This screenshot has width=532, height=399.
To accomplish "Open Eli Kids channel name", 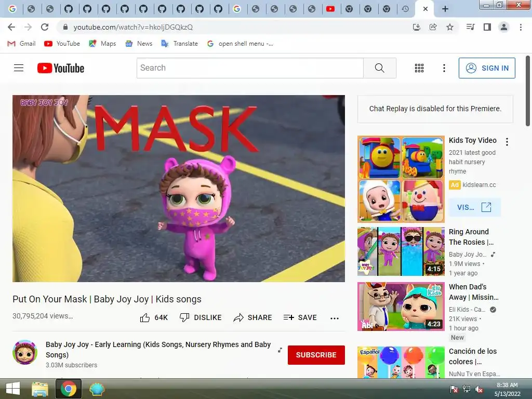I will pyautogui.click(x=467, y=310).
